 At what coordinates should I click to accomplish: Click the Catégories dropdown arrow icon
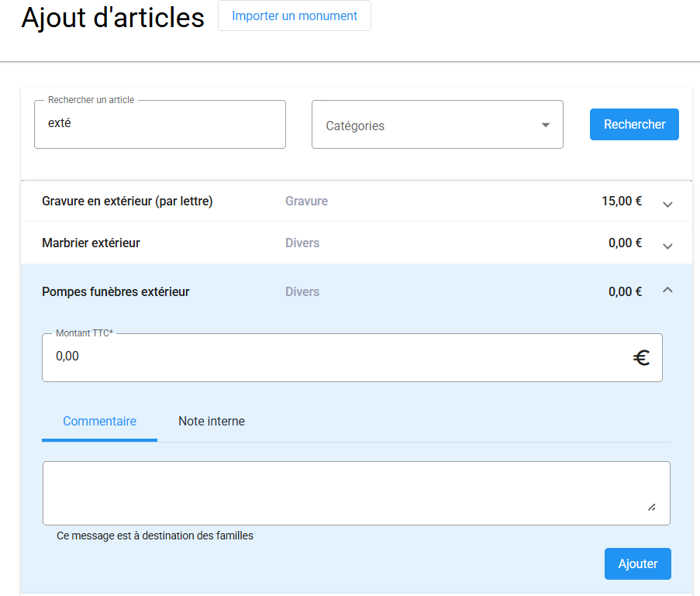(x=546, y=125)
